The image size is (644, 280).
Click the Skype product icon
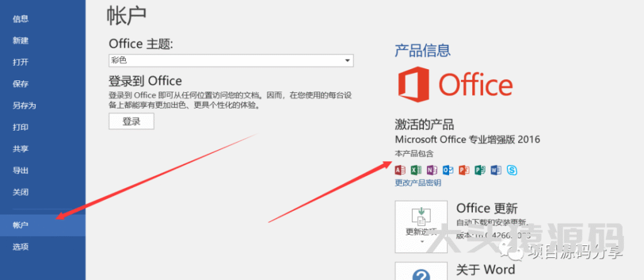(x=512, y=170)
